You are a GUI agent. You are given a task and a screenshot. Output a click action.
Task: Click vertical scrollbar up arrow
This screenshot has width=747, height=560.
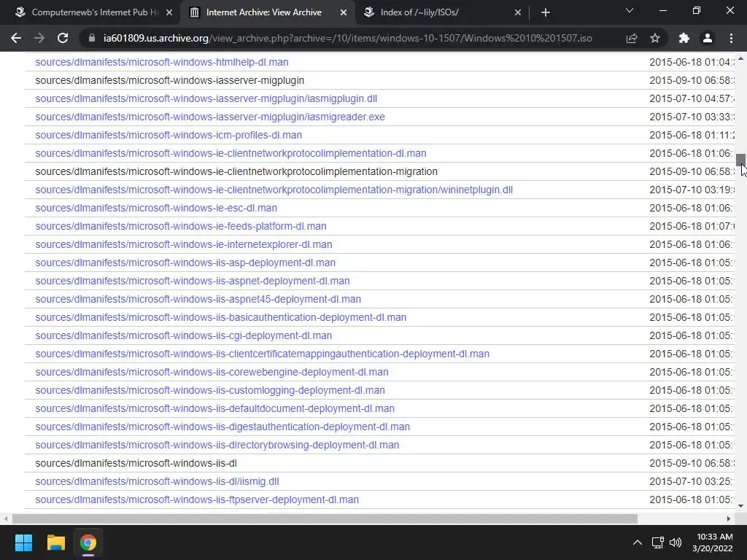tap(741, 58)
